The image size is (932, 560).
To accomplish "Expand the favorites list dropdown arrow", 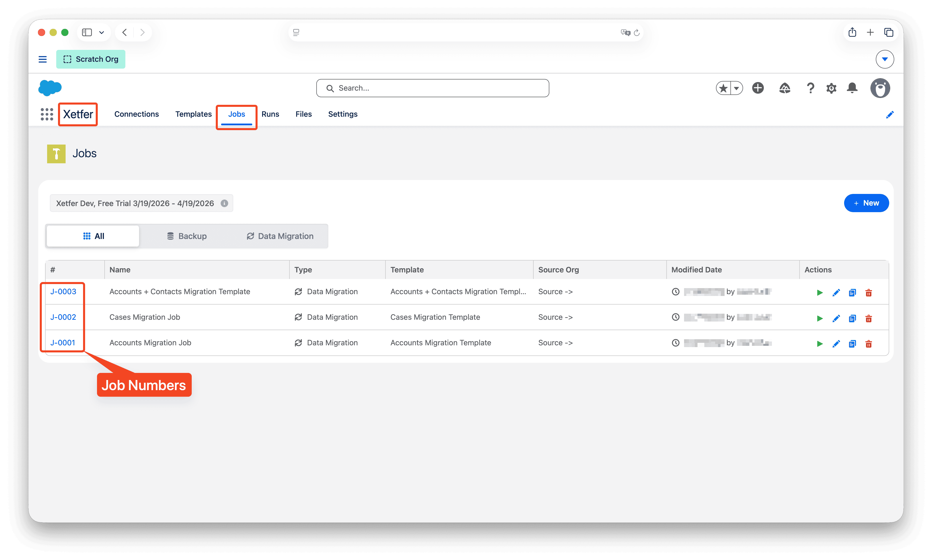I will 736,88.
